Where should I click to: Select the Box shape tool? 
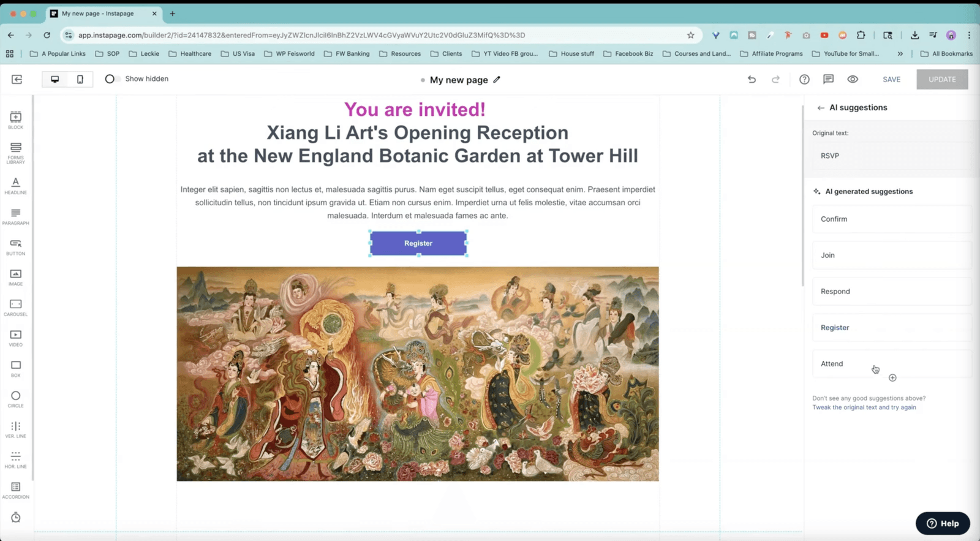pos(16,368)
